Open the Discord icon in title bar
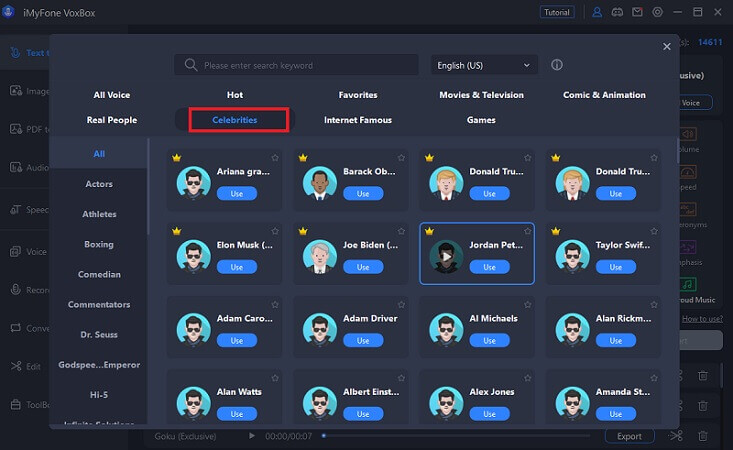 tap(617, 12)
